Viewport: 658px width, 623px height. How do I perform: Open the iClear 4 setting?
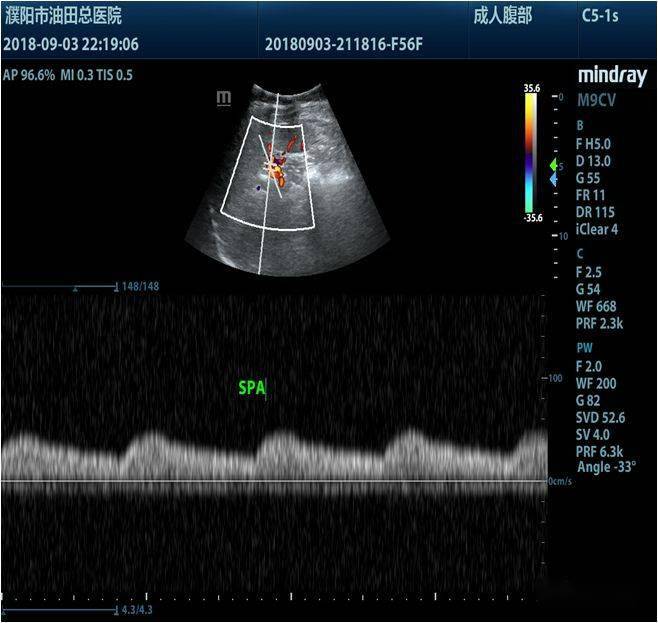point(599,229)
